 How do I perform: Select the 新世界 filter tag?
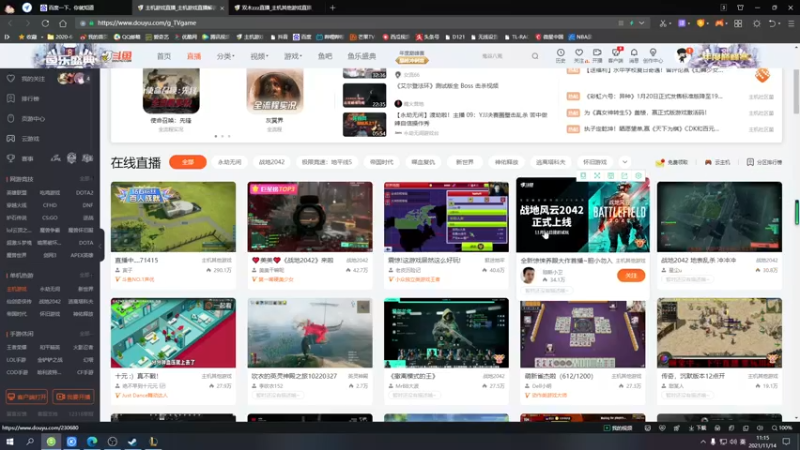click(465, 162)
